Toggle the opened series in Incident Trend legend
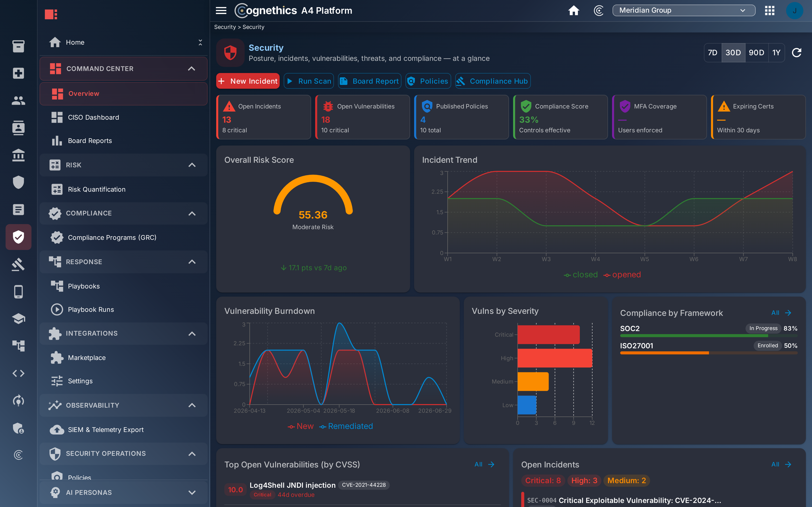The width and height of the screenshot is (812, 507). (622, 275)
